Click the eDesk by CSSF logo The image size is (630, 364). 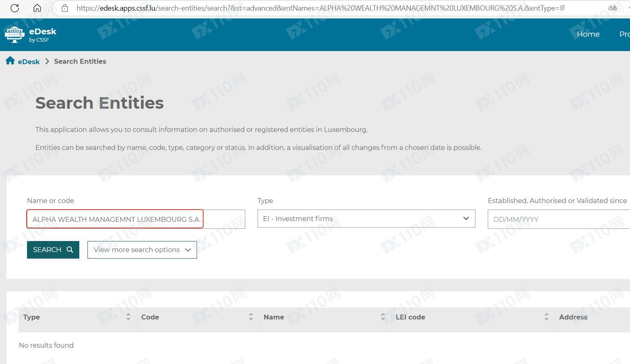click(x=30, y=35)
